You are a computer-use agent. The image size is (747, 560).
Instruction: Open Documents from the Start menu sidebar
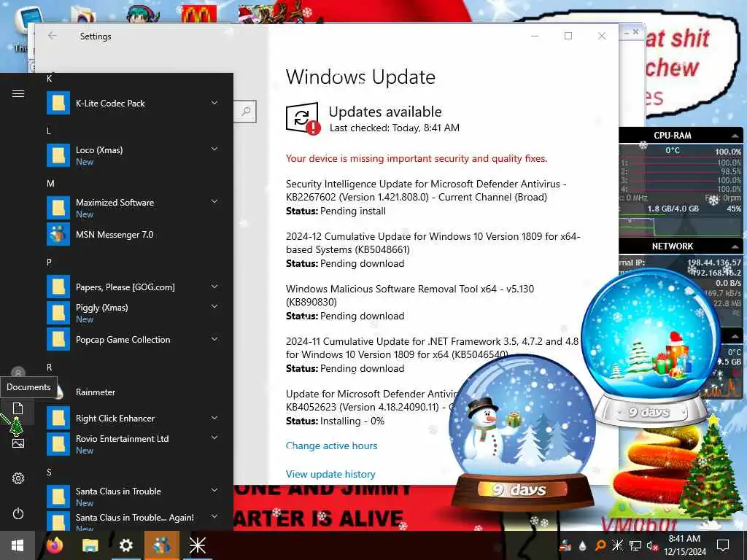point(18,408)
